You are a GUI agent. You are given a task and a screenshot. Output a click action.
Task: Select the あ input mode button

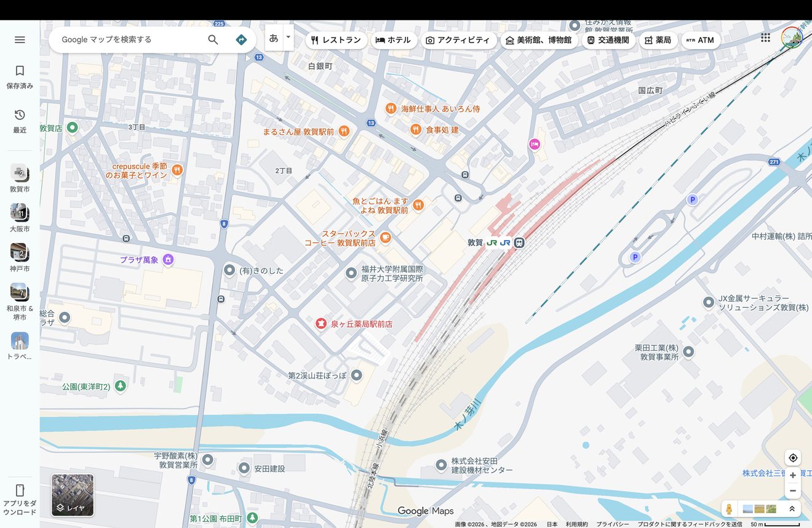click(x=274, y=38)
